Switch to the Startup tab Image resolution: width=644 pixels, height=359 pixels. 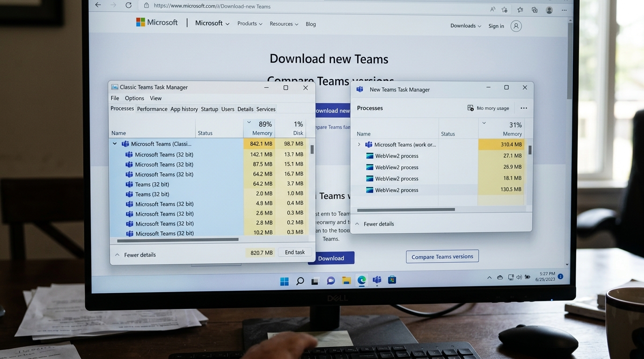[x=209, y=109]
